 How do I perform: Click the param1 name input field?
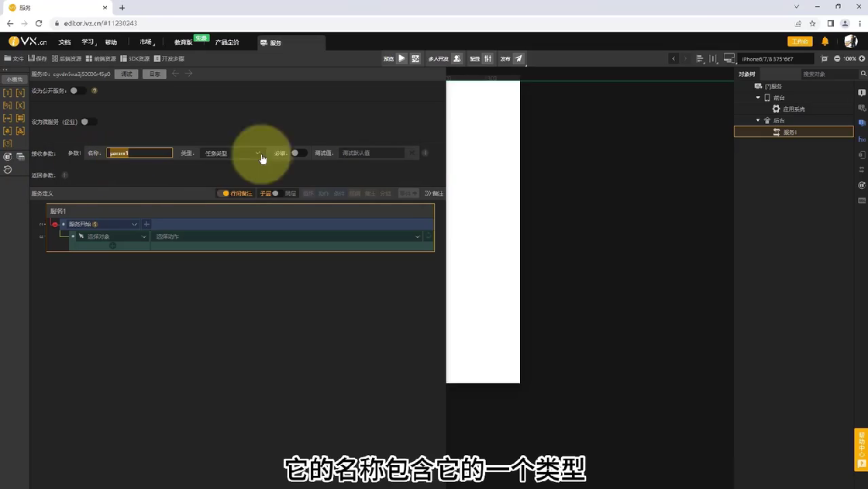pos(139,153)
